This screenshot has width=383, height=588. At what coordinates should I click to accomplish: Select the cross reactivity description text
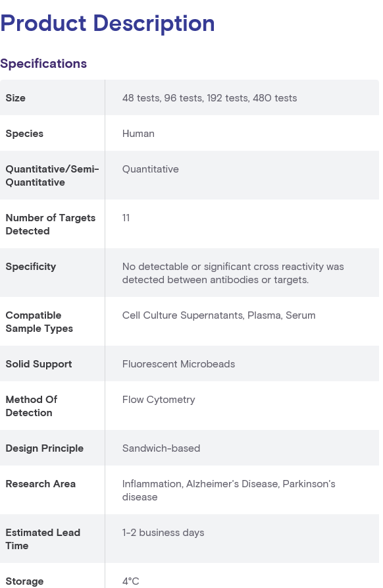233,273
